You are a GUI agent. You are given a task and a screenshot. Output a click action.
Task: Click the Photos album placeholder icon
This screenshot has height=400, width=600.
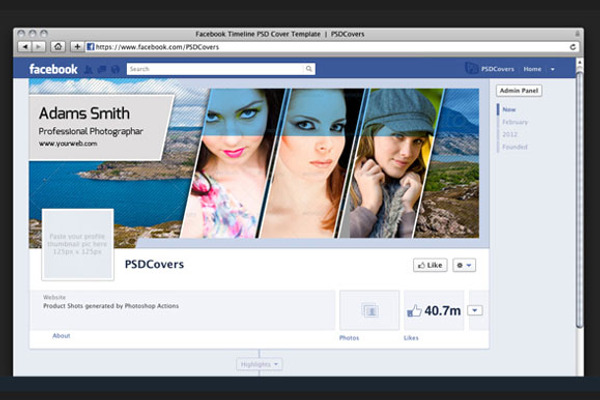pos(370,310)
